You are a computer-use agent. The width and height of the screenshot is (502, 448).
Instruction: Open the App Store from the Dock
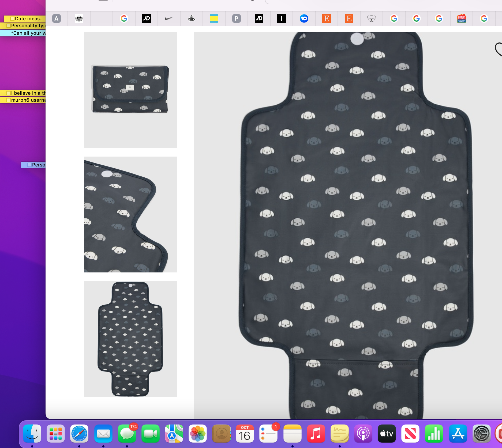point(458,434)
